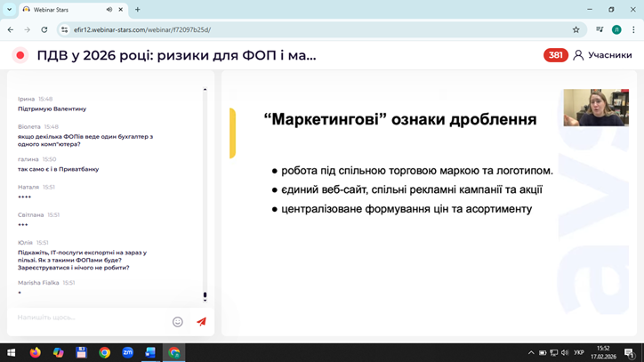Open the Учасники participants list
644x362 pixels.
602,55
